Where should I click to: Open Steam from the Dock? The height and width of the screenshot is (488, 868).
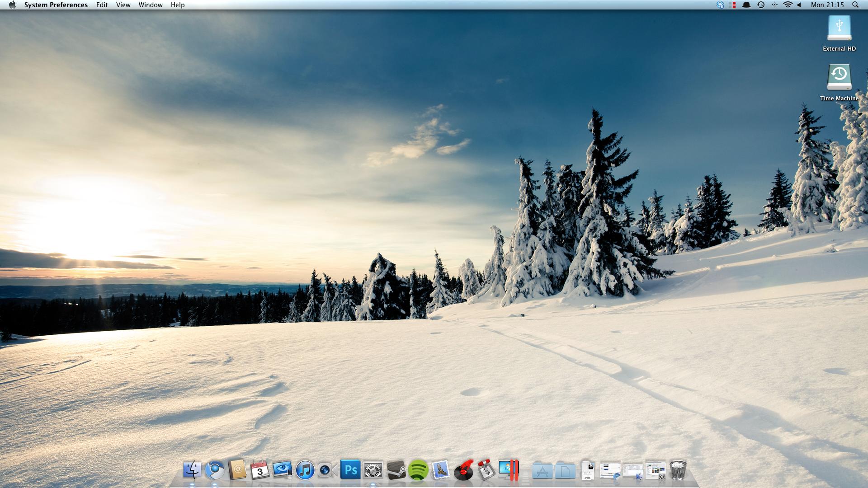pyautogui.click(x=396, y=470)
